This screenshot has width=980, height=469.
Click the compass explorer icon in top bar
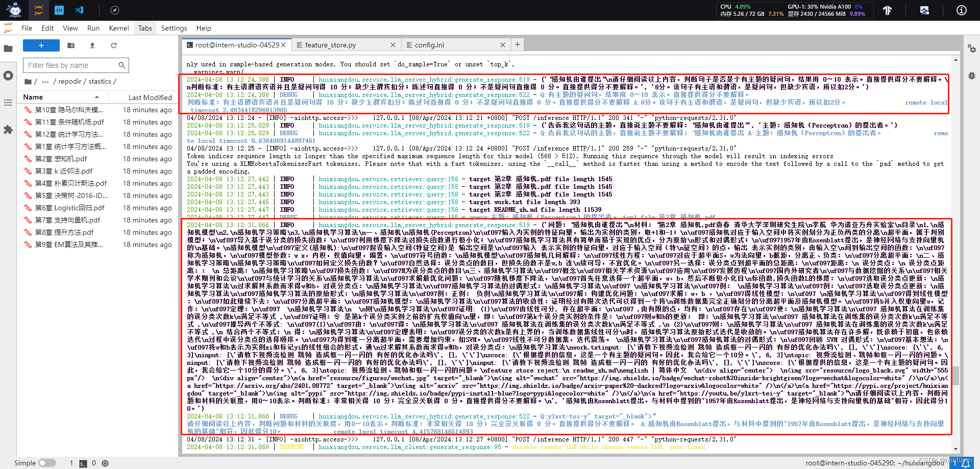tap(115, 10)
